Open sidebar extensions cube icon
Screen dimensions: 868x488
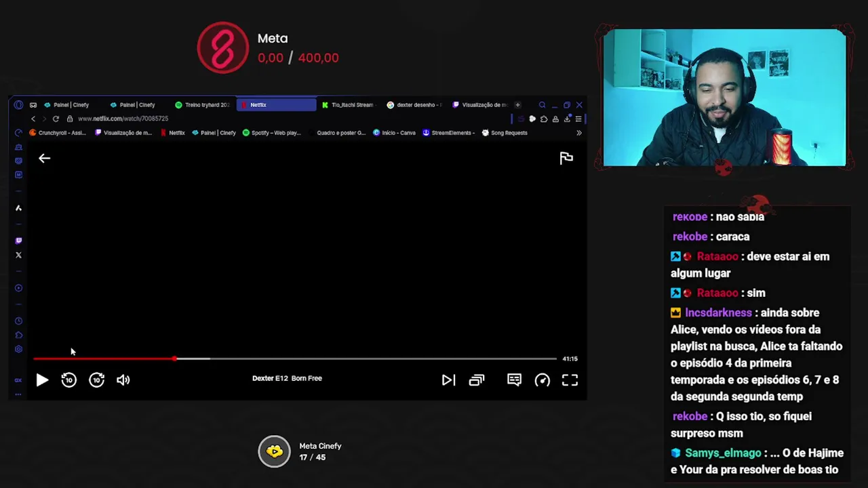[18, 335]
